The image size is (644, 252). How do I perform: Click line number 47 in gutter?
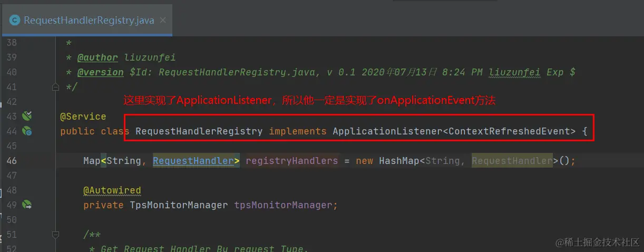tap(11, 175)
